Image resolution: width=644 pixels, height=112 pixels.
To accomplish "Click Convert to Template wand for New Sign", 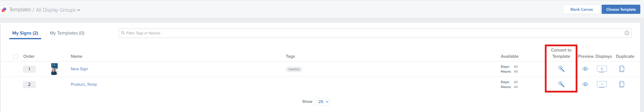I will pyautogui.click(x=561, y=69).
